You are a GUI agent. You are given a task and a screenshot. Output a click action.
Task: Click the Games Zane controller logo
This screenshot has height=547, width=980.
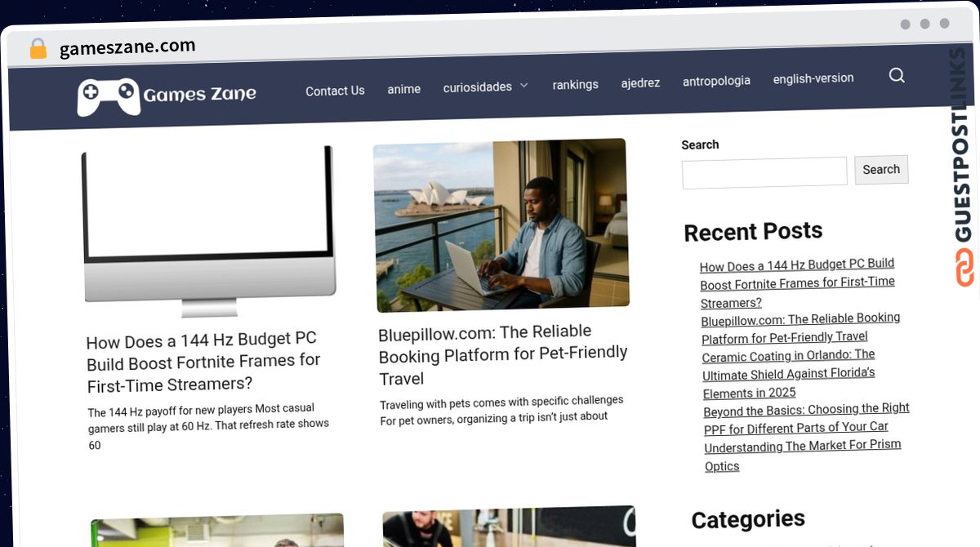pyautogui.click(x=109, y=96)
